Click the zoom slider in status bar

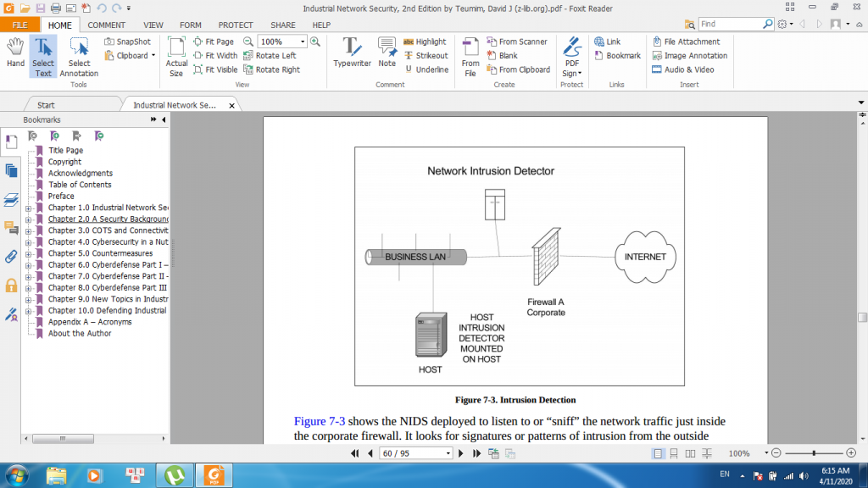click(x=814, y=453)
